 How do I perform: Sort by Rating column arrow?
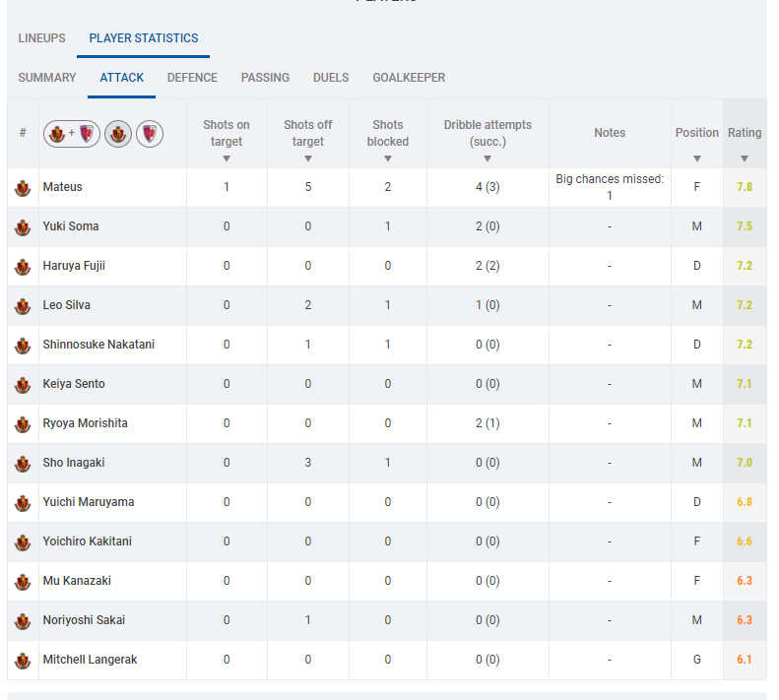click(x=745, y=159)
